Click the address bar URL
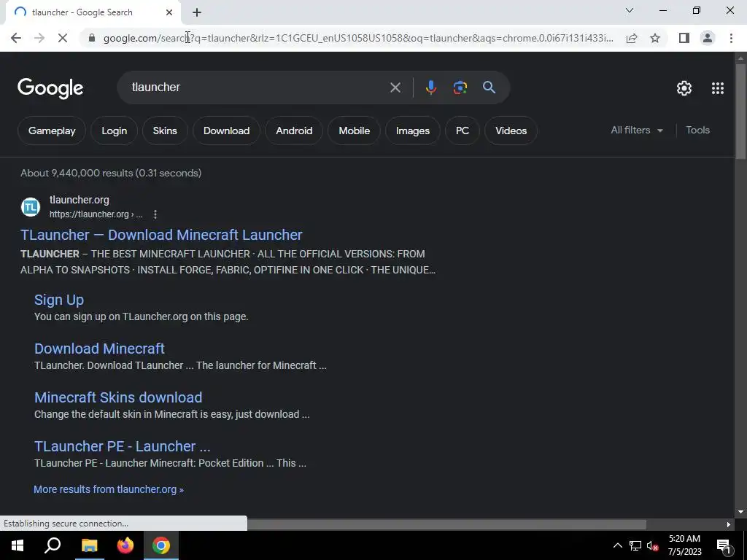 pyautogui.click(x=358, y=38)
